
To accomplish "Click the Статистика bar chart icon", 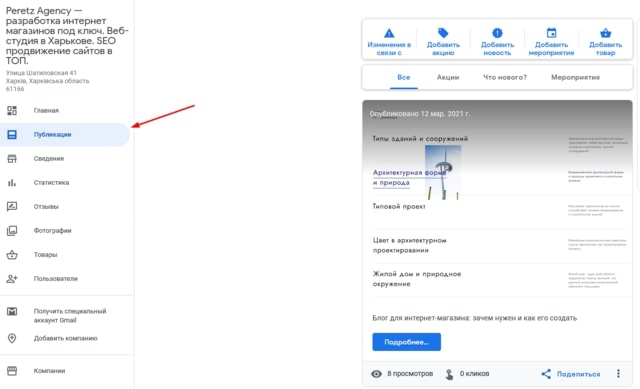I will click(12, 182).
